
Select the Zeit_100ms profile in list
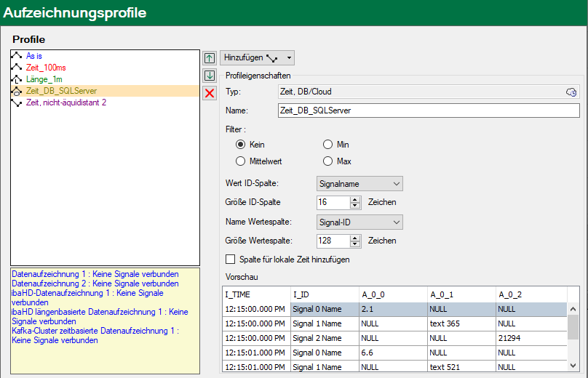coord(46,68)
